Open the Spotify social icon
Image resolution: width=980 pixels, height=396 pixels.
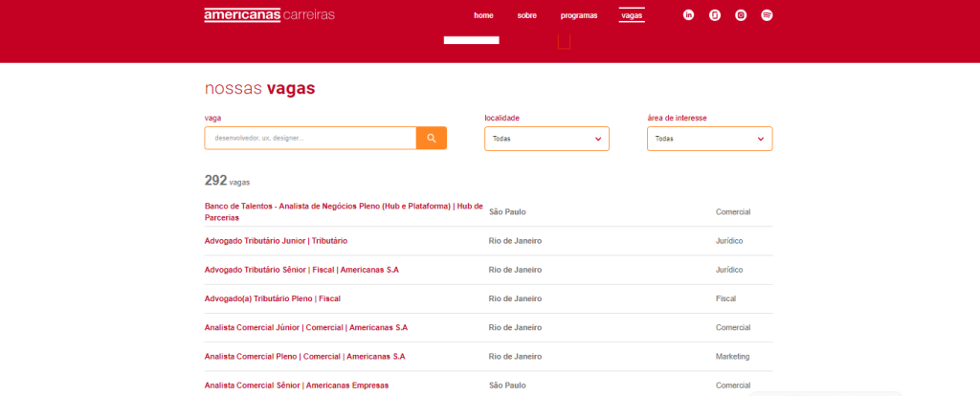click(767, 15)
